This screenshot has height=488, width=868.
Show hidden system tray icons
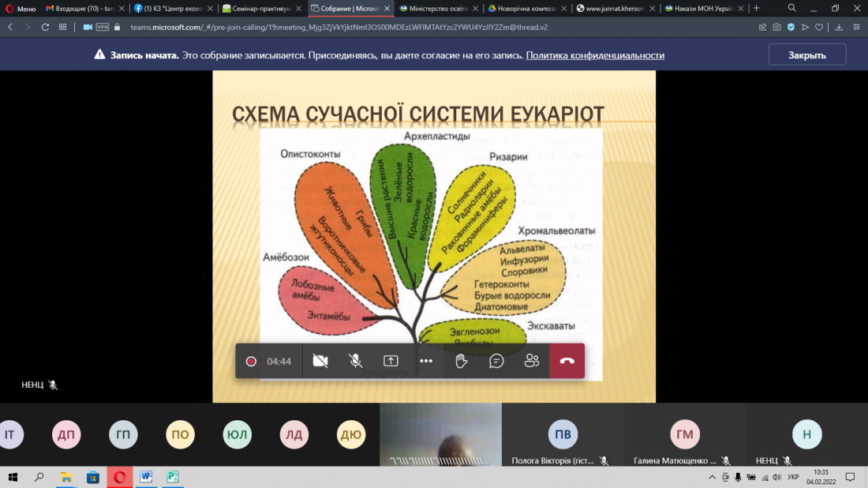point(712,477)
